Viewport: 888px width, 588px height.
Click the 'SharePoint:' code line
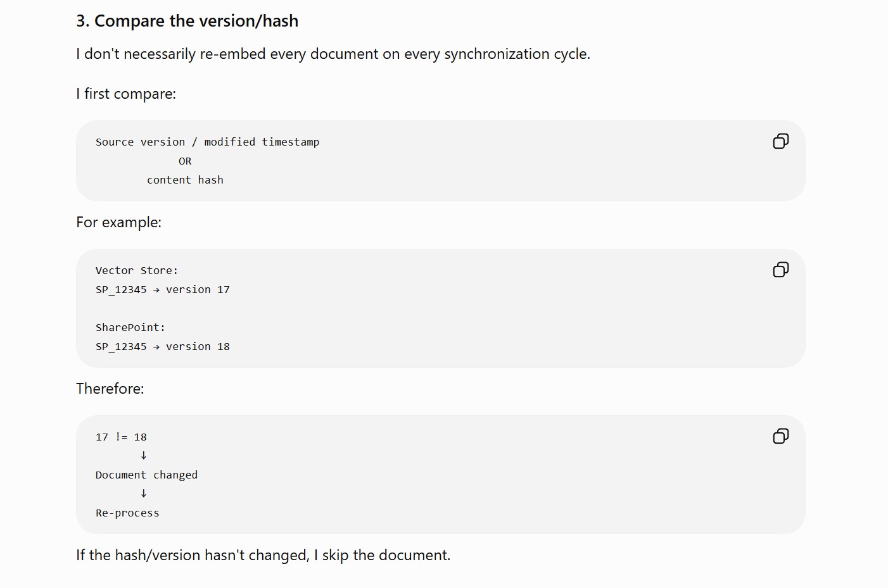point(130,327)
